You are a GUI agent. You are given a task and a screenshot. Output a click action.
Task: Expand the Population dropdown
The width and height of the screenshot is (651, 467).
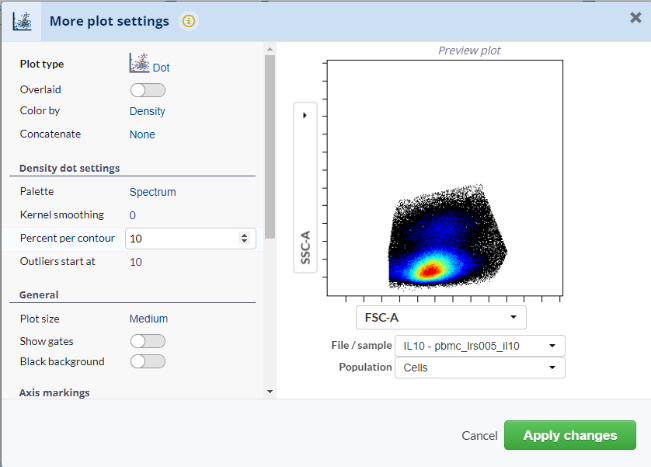point(479,368)
